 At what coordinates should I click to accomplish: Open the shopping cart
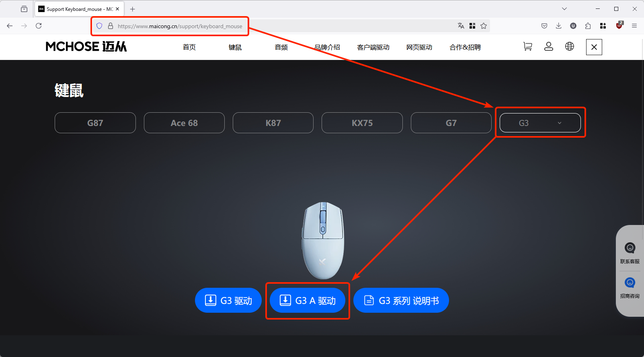tap(528, 47)
